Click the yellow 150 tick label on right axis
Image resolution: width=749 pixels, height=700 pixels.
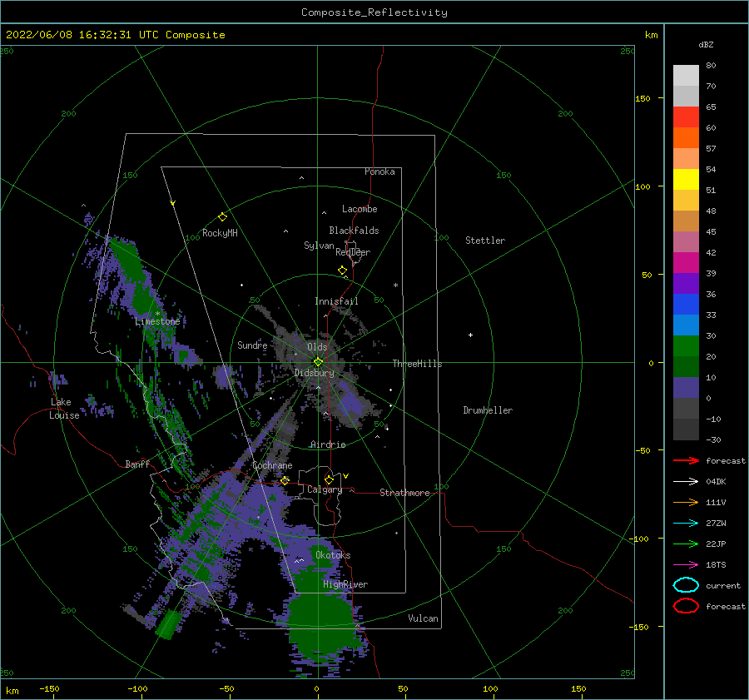[x=642, y=98]
